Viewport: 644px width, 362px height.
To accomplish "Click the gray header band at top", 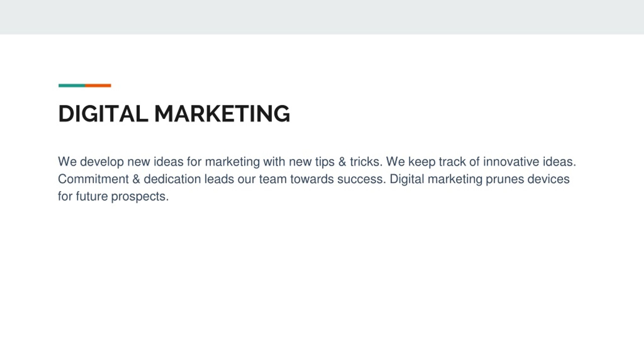I will 322,17.
